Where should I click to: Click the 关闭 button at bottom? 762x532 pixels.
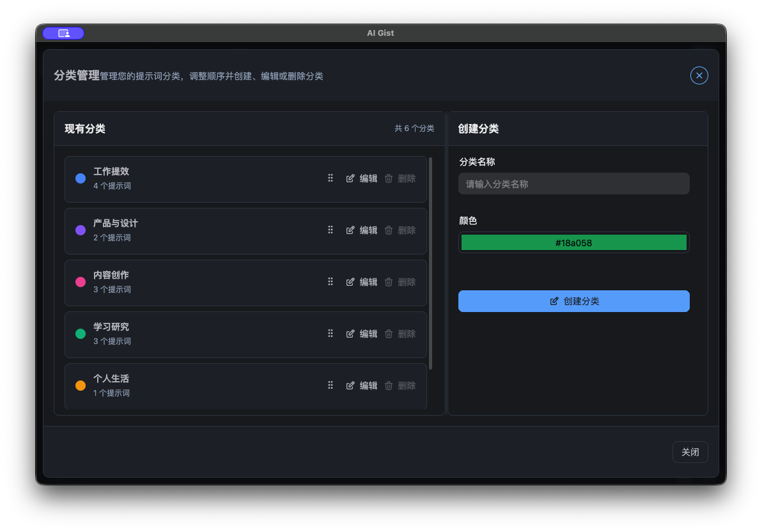690,452
